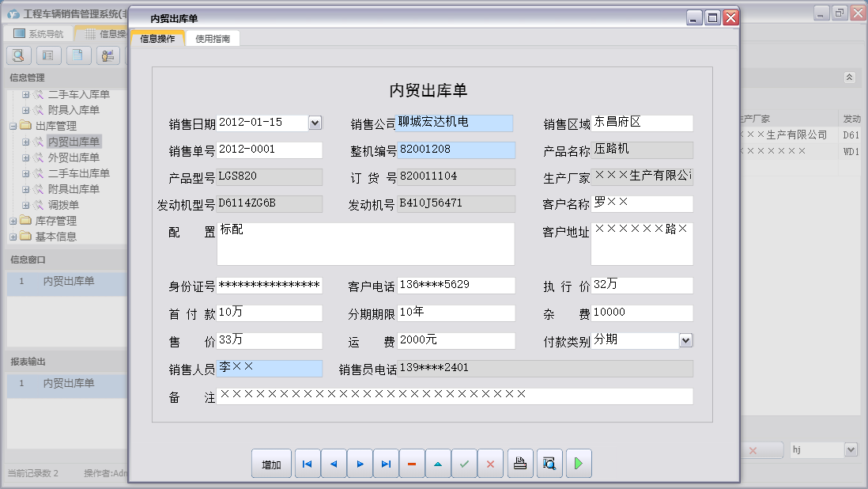Image resolution: width=868 pixels, height=489 pixels.
Task: Print the 内贸出库单 with the printer icon
Action: click(520, 464)
